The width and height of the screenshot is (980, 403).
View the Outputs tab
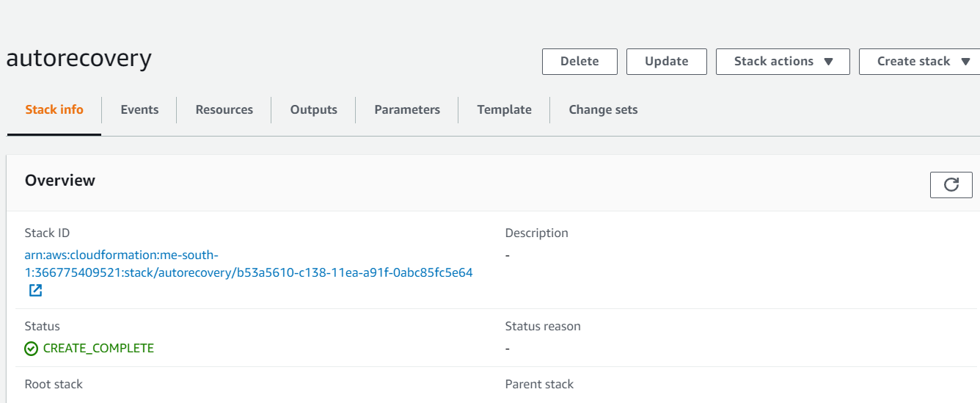click(313, 109)
